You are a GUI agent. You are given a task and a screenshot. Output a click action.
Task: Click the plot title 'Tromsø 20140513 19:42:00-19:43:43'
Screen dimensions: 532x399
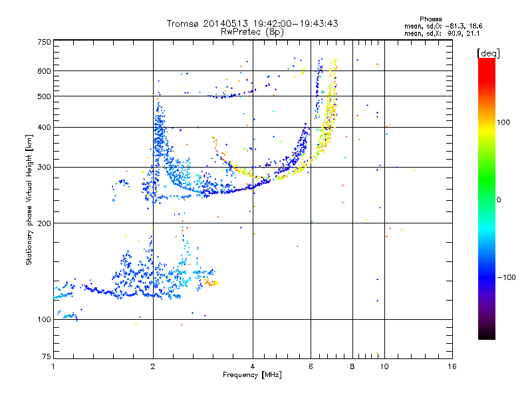(252, 23)
